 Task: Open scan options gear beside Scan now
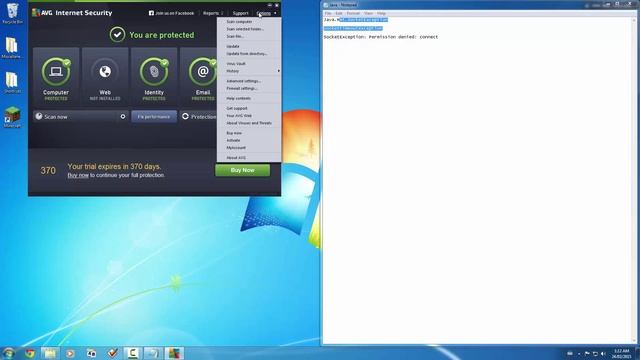pos(123,117)
